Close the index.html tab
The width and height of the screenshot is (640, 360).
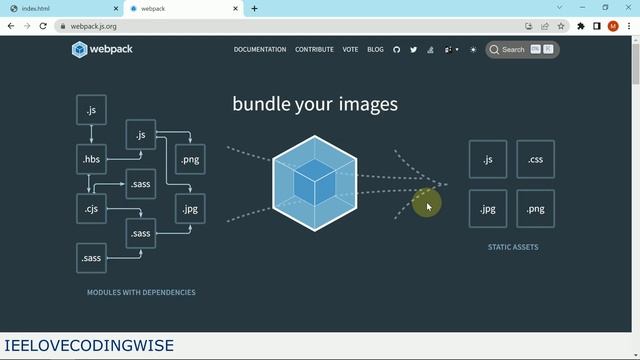pos(116,9)
